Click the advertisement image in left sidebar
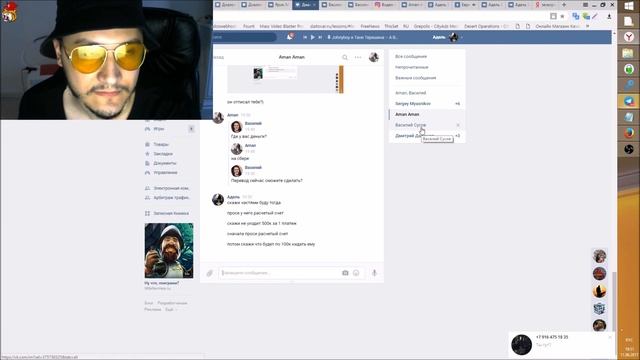Image resolution: width=640 pixels, height=360 pixels. 169,251
